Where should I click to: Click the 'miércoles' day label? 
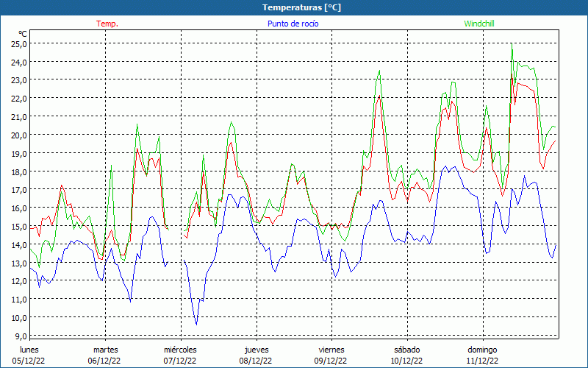tap(180, 350)
